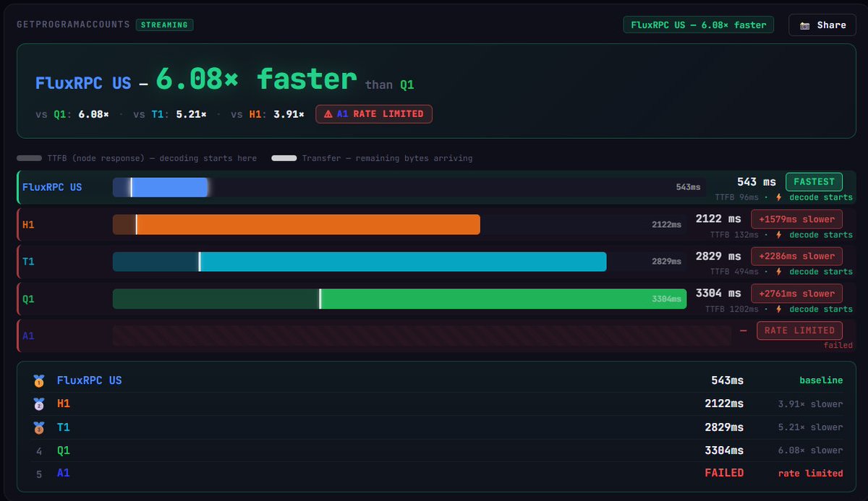Image resolution: width=868 pixels, height=501 pixels.
Task: Click the 2829 ms value in the T1 row
Action: click(718, 256)
